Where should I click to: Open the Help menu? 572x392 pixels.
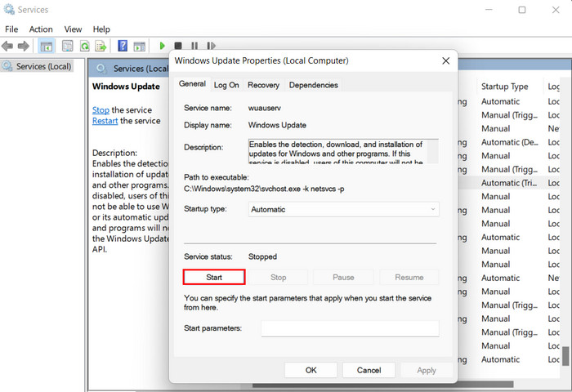[101, 29]
